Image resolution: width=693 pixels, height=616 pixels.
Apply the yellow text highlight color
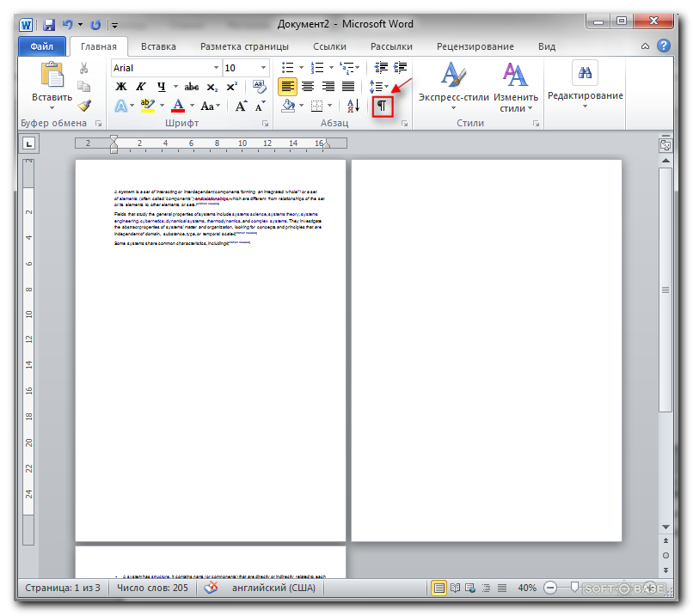coord(147,106)
